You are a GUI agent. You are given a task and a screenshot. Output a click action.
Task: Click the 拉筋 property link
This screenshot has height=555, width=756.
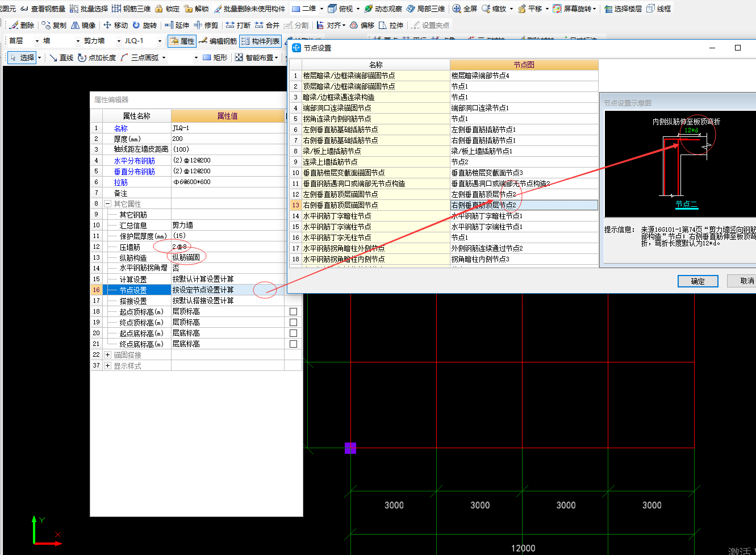121,182
